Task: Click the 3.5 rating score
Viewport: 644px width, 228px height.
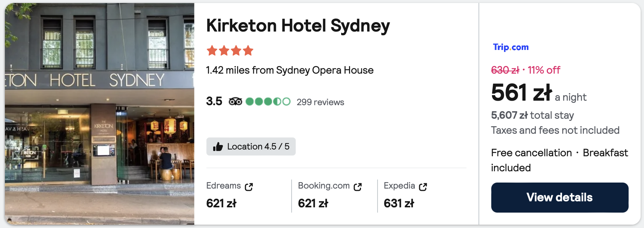Action: point(214,101)
